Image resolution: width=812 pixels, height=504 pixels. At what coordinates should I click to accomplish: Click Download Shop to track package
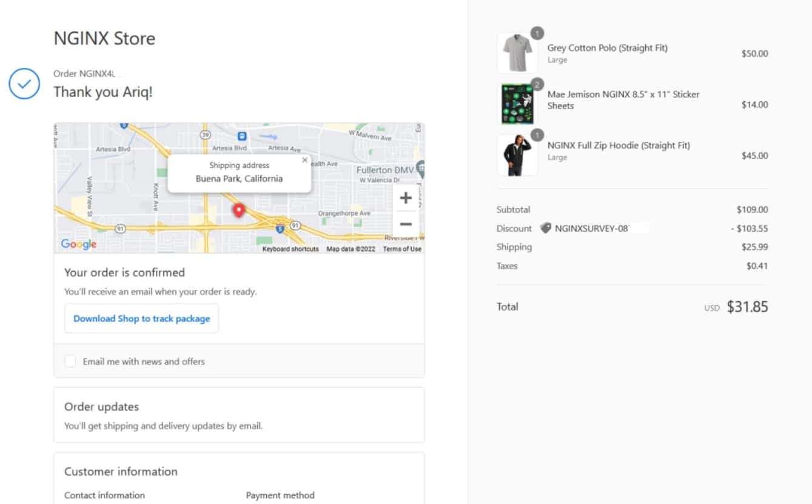click(x=141, y=318)
